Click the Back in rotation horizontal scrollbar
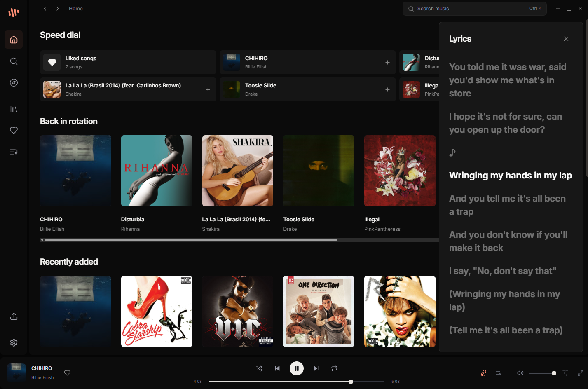 [191, 240]
